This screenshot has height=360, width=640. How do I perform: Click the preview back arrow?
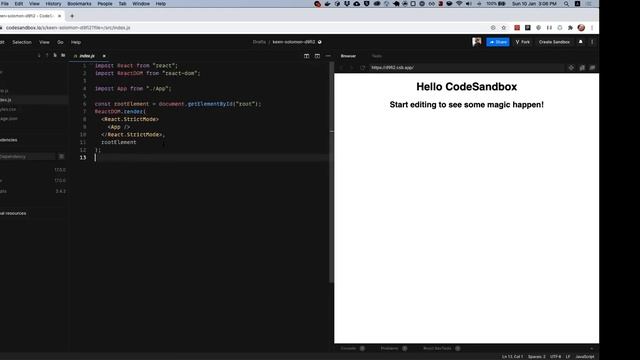point(341,68)
